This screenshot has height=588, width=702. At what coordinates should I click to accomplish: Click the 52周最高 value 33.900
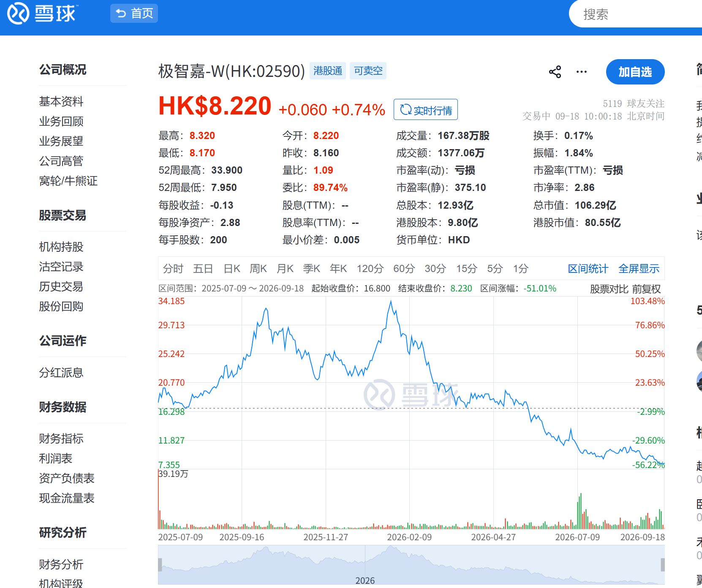point(227,170)
